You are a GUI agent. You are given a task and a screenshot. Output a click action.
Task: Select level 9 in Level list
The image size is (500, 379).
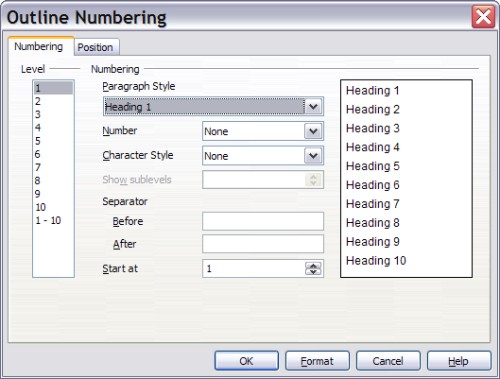[53, 194]
